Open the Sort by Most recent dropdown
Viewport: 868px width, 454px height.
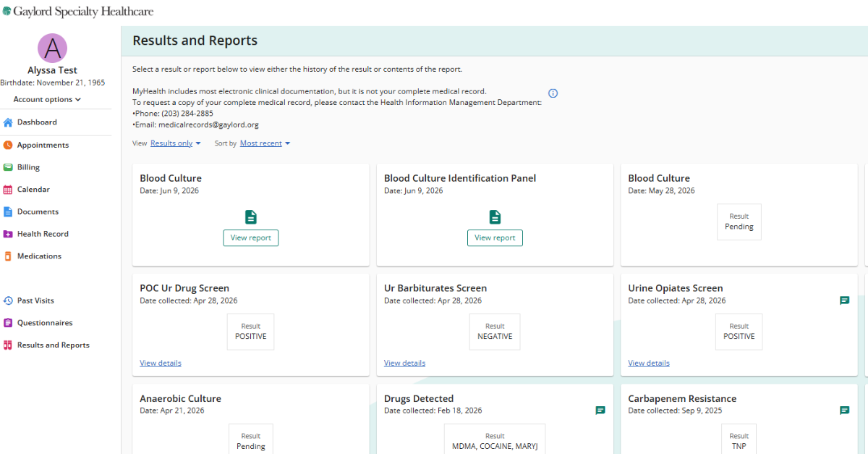pos(265,143)
